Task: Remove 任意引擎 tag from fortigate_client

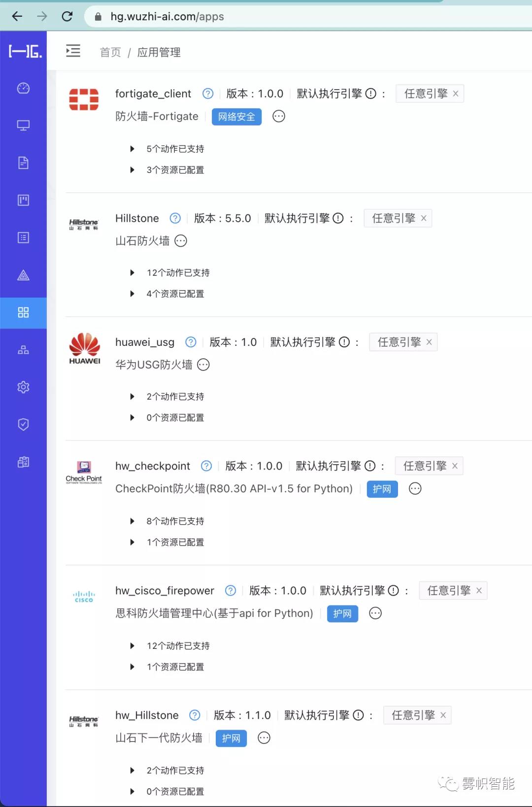Action: [456, 94]
